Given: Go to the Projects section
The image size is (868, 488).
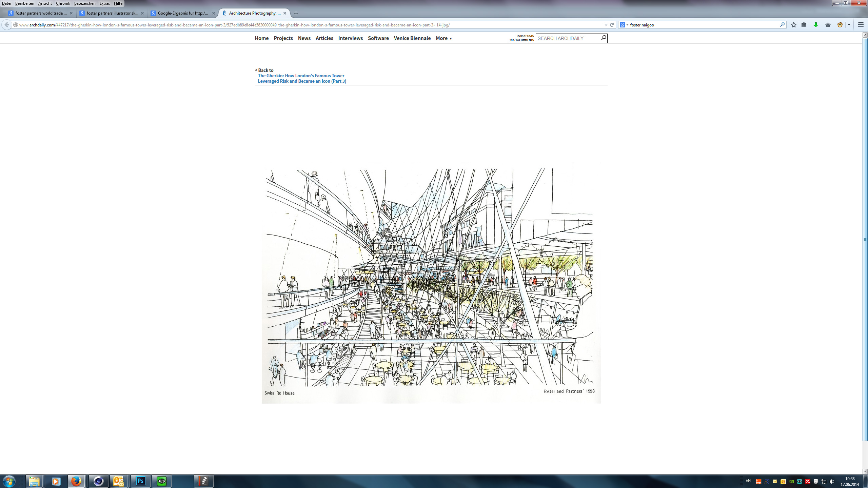Looking at the screenshot, I should click(283, 38).
